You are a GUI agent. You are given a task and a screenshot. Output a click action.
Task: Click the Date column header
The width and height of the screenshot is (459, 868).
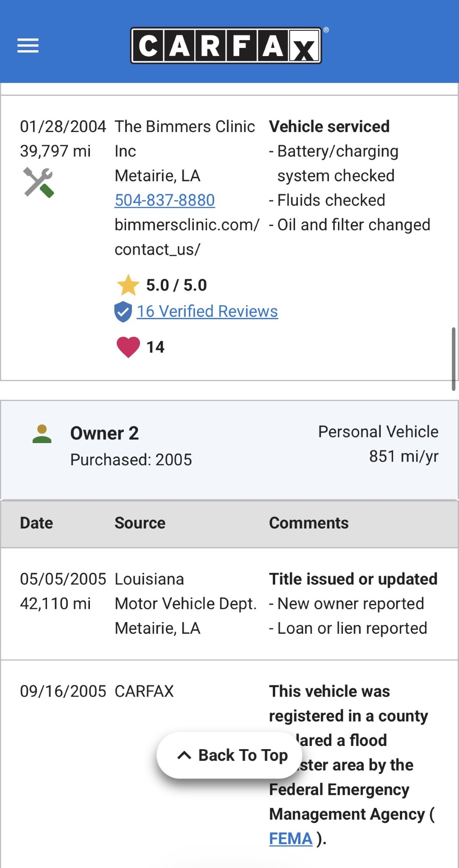click(x=37, y=523)
